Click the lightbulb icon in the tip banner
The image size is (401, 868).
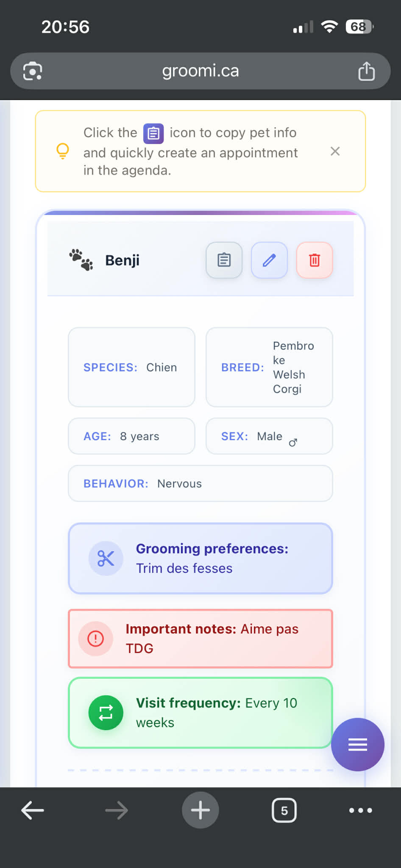[63, 151]
